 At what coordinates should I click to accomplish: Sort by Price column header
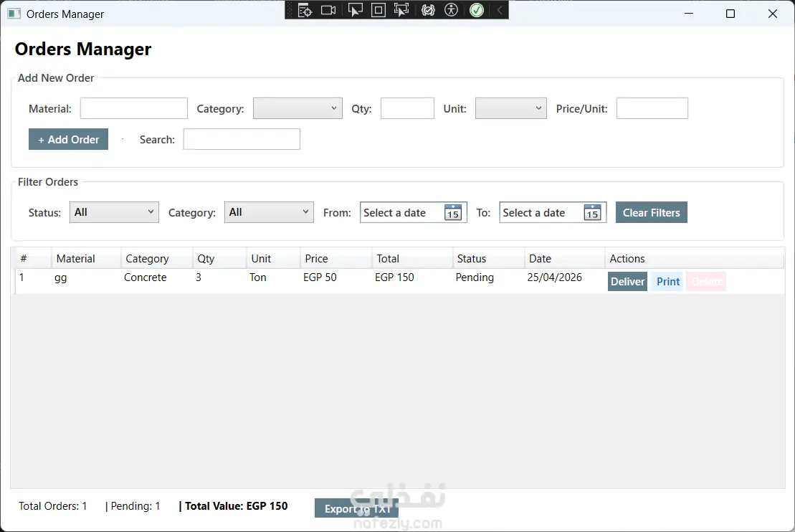coord(336,258)
